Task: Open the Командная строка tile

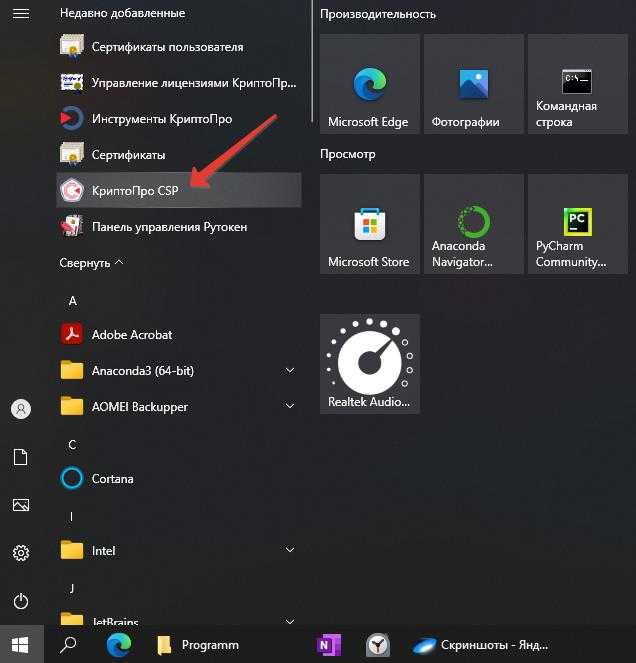Action: tap(578, 84)
